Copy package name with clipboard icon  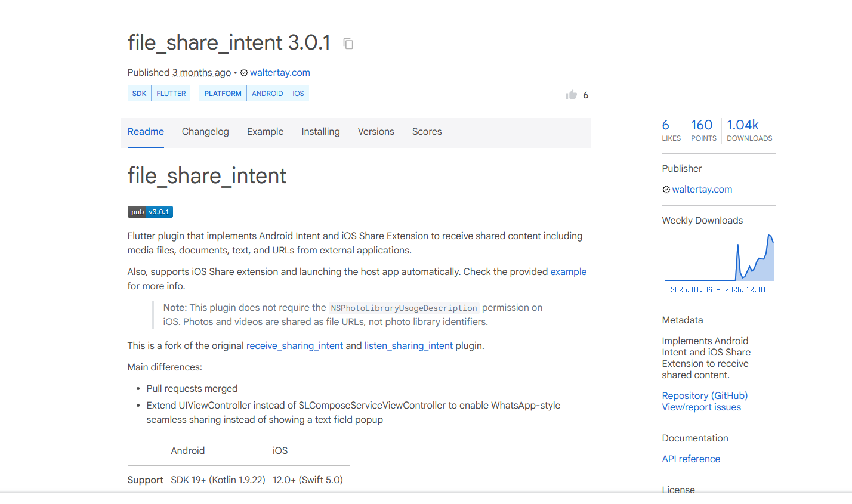(x=348, y=44)
